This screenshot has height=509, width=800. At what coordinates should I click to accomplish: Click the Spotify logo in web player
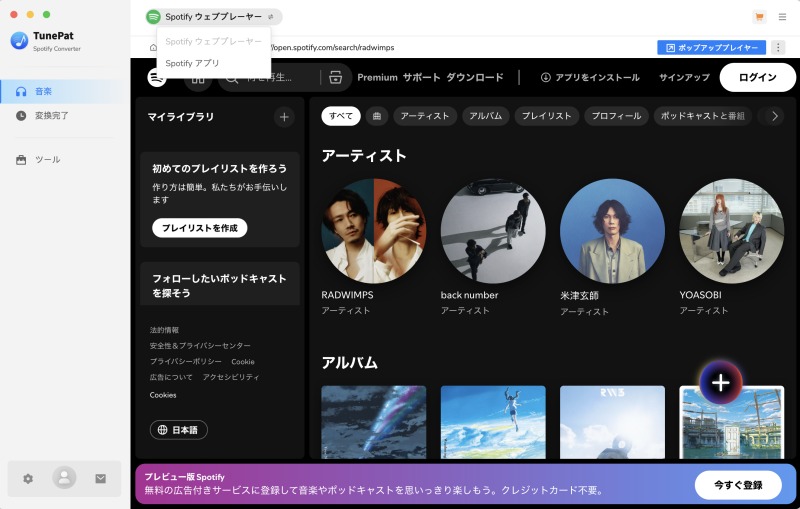point(157,78)
